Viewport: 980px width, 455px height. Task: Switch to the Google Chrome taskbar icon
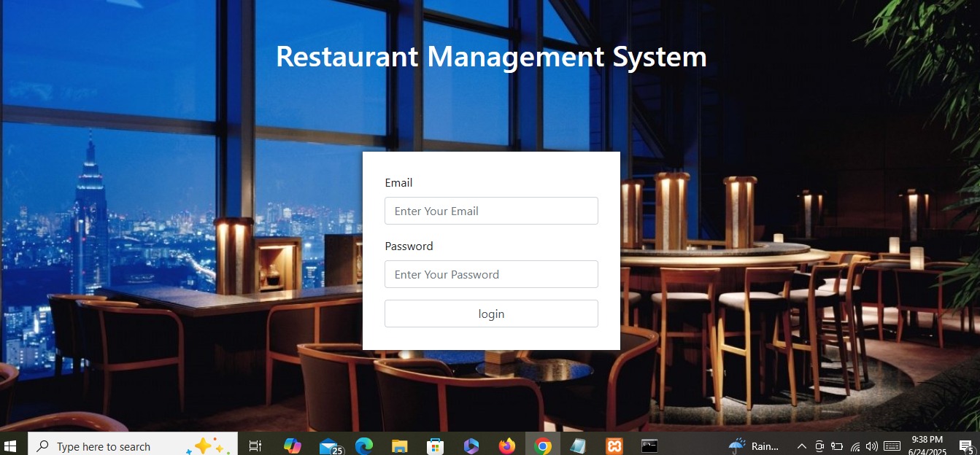(x=542, y=446)
